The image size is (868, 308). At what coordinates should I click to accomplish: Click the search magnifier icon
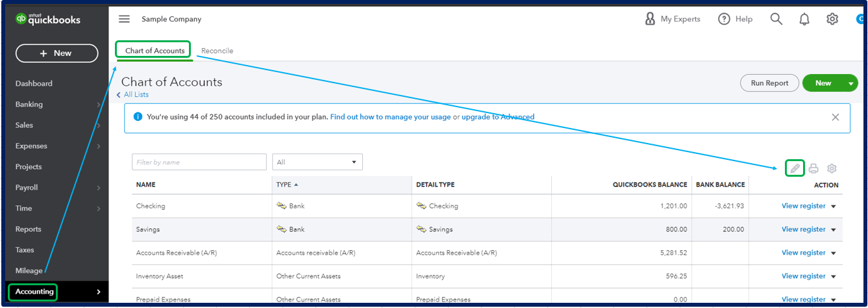776,19
